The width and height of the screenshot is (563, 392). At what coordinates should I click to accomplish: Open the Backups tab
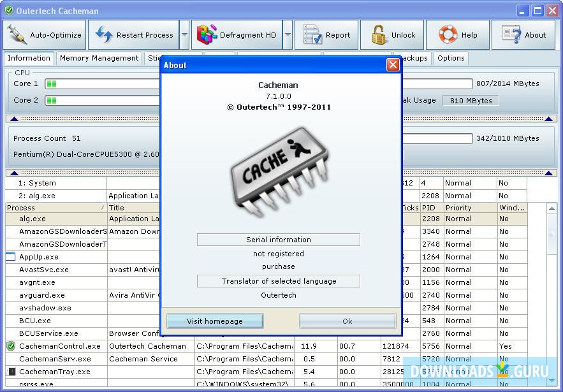415,58
